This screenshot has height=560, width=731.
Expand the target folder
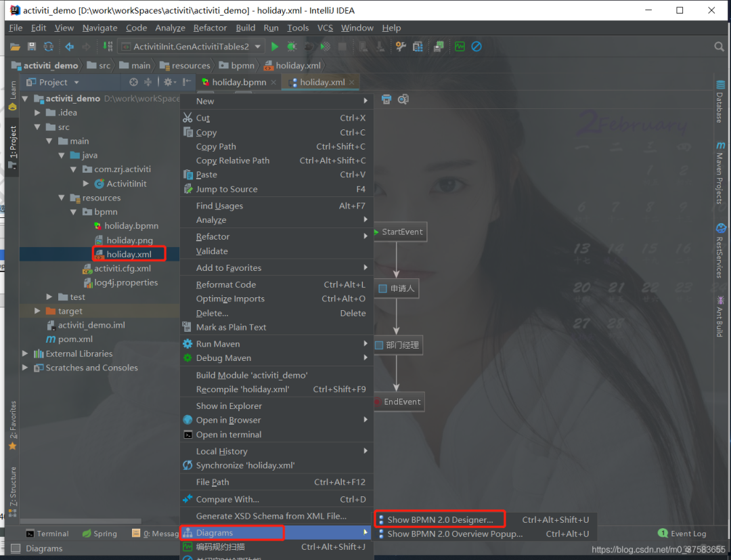tap(37, 311)
